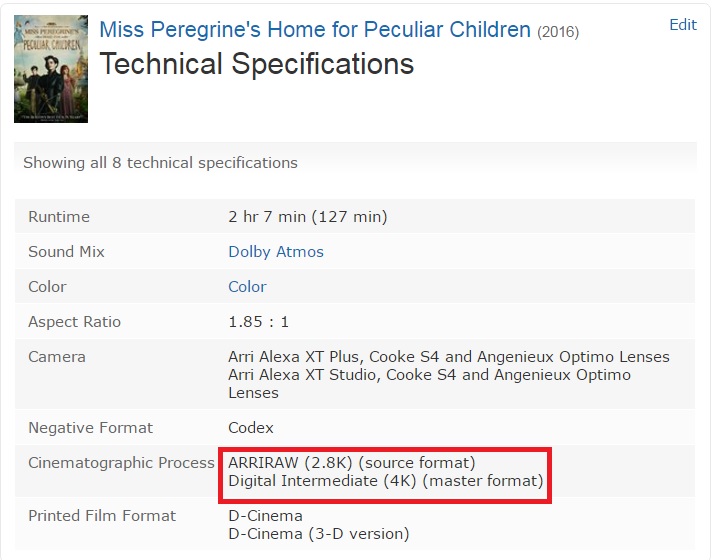This screenshot has height=560, width=713.
Task: Open the Edit link in the page corner
Action: click(x=683, y=25)
